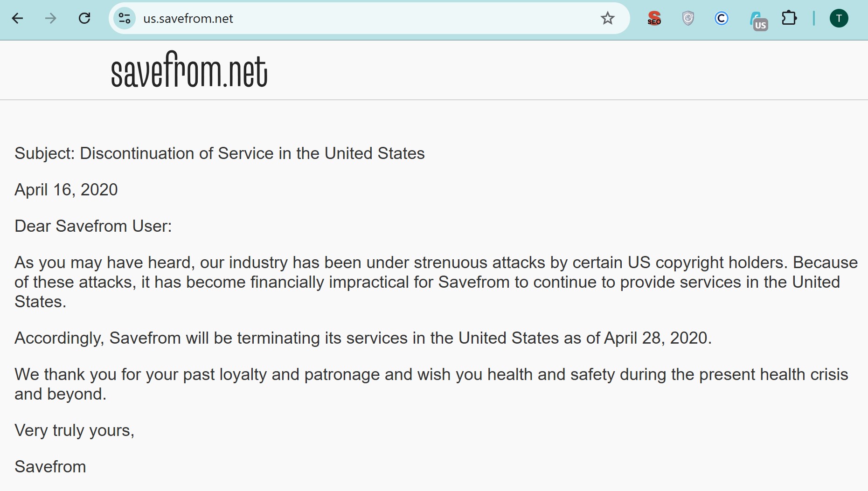Select the URL us.savefrom.net
The height and width of the screenshot is (491, 868).
click(187, 19)
